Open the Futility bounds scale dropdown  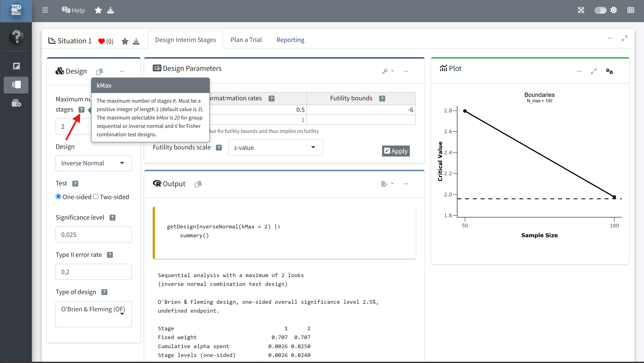coord(276,147)
